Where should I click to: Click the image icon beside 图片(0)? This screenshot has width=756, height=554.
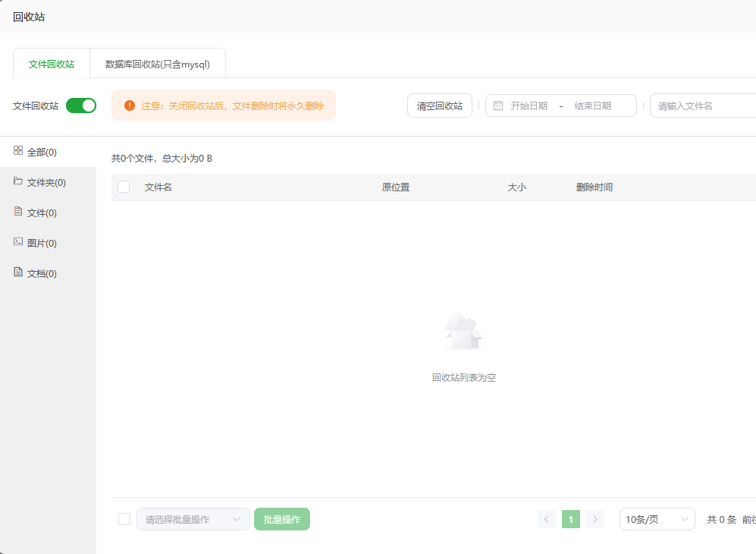click(x=18, y=242)
